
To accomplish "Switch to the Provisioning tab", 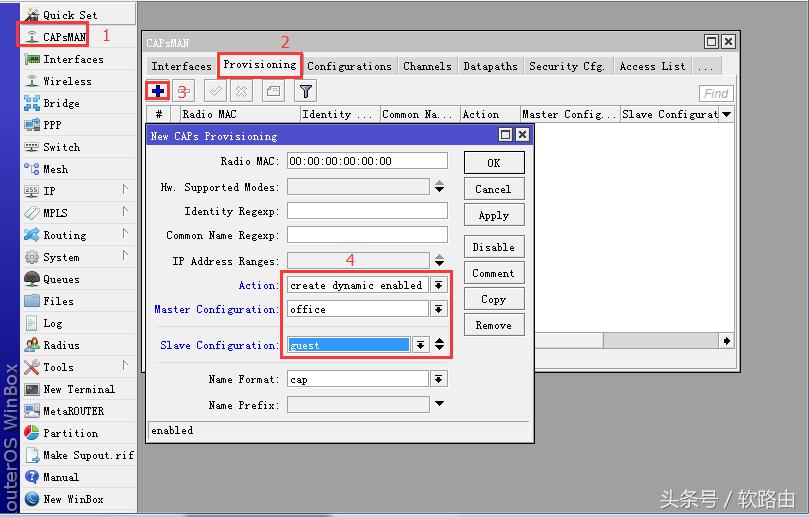I will pos(260,64).
